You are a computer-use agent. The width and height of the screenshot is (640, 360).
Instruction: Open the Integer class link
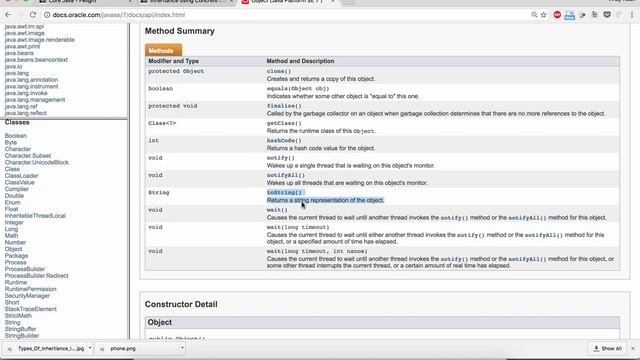(14, 222)
